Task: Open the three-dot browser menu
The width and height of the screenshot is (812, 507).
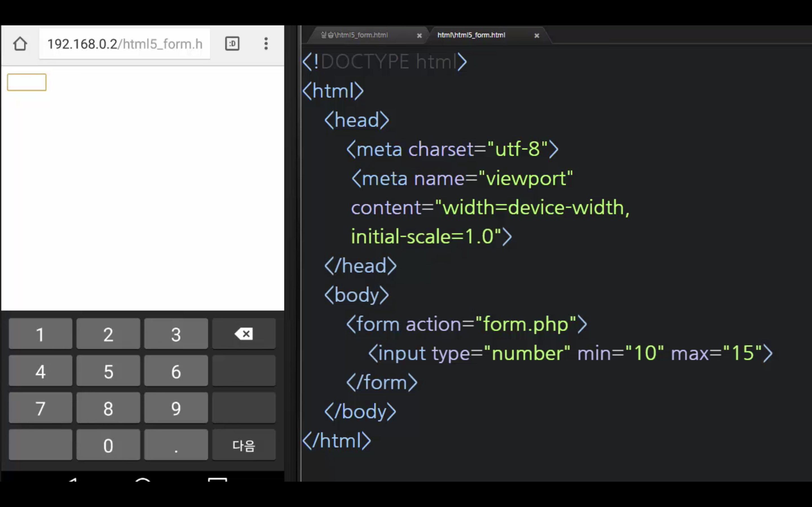Action: [x=266, y=44]
